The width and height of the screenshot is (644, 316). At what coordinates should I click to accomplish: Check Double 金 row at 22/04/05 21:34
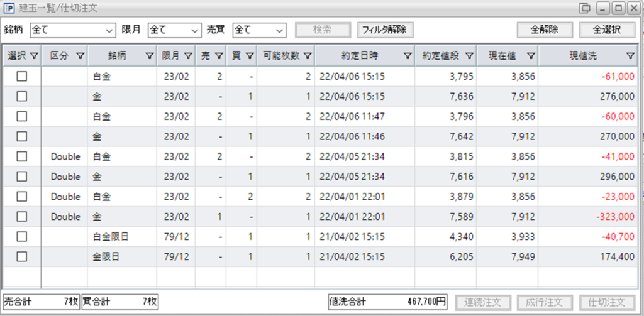coord(22,177)
